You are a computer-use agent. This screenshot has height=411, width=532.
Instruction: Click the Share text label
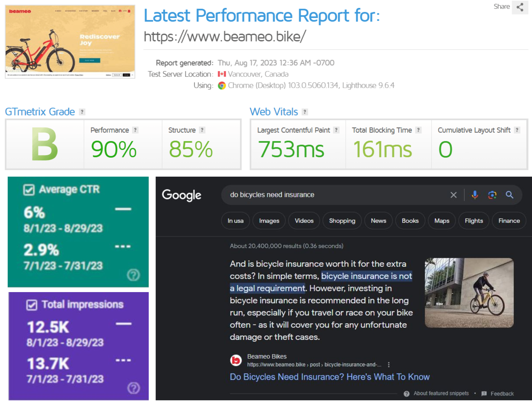pos(501,7)
